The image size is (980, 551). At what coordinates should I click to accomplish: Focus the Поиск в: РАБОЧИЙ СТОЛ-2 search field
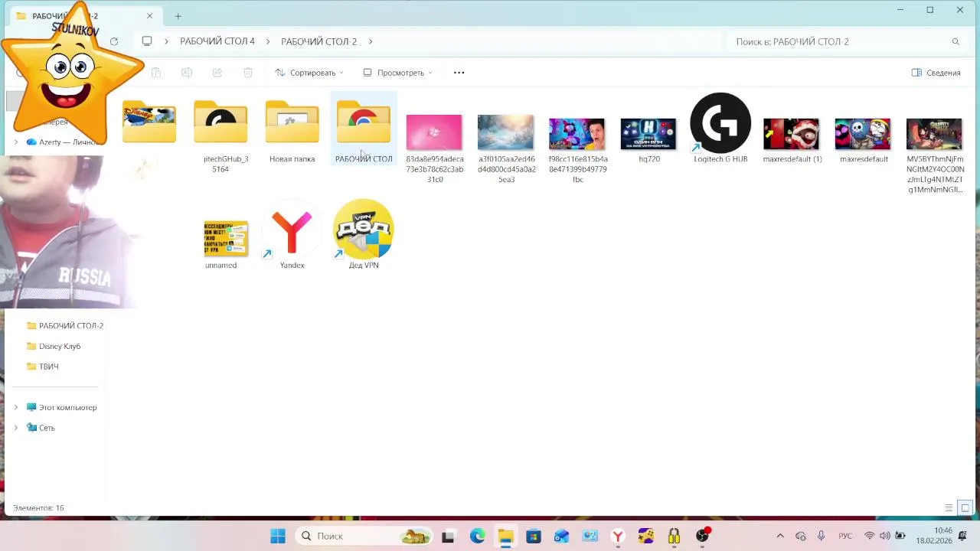tap(846, 41)
